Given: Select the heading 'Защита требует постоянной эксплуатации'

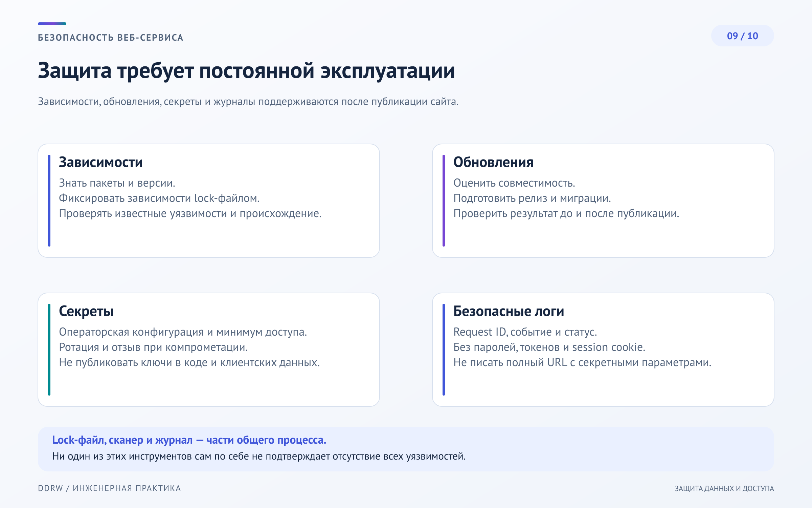Looking at the screenshot, I should [x=246, y=71].
